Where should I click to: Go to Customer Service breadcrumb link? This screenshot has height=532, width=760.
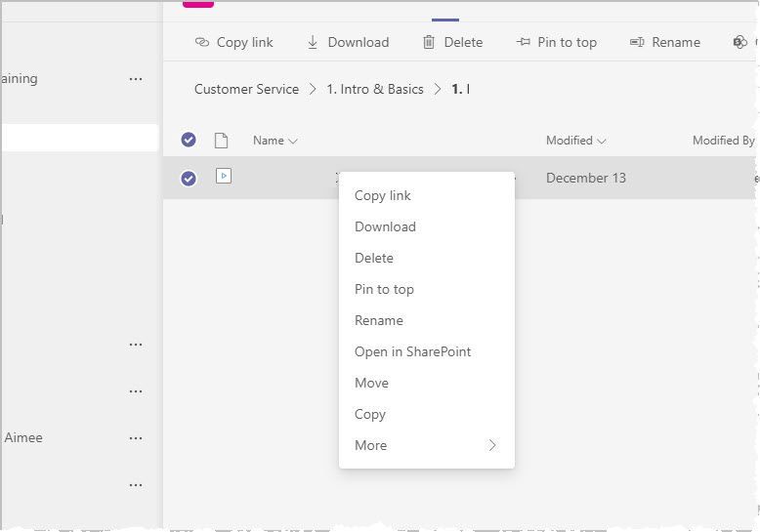(246, 89)
